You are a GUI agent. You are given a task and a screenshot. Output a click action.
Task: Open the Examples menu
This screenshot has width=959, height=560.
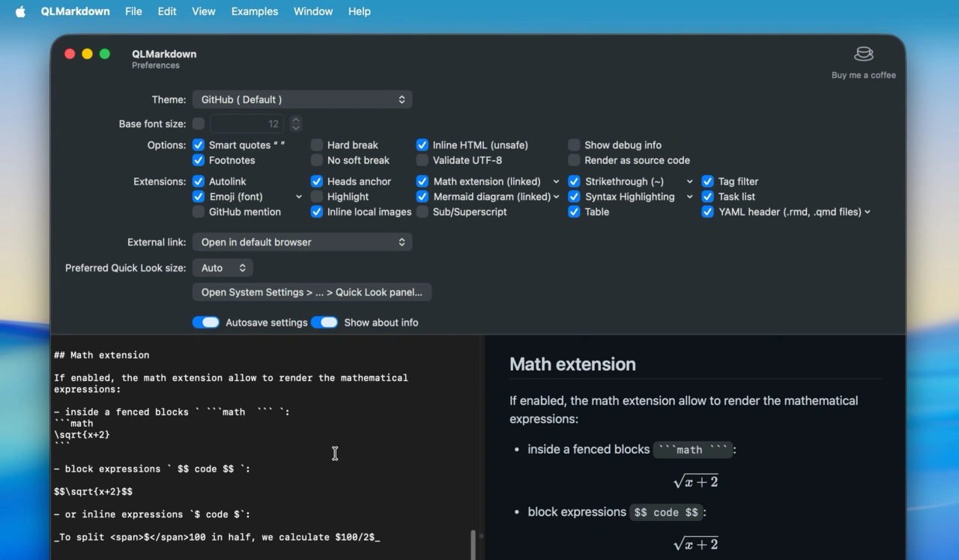[254, 11]
